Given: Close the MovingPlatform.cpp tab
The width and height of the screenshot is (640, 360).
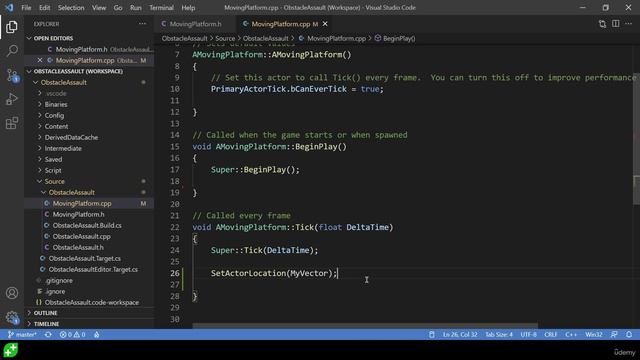Looking at the screenshot, I should [x=325, y=24].
